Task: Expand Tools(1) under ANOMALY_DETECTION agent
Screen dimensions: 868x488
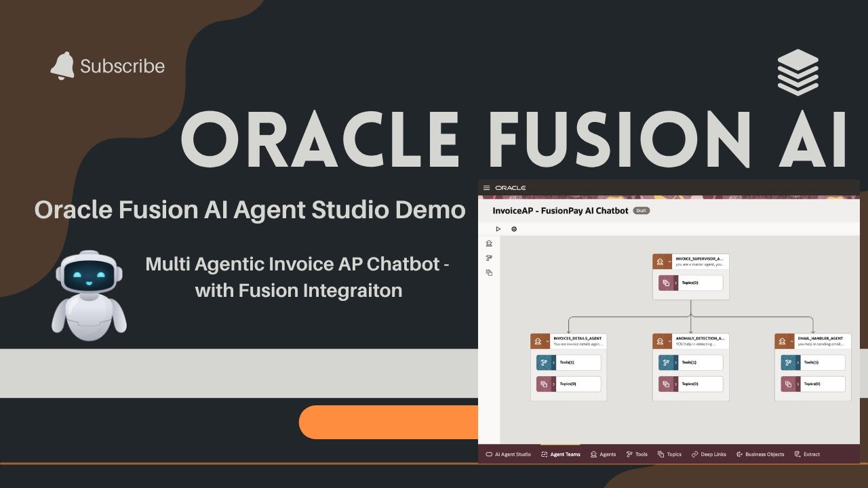Action: coord(676,363)
